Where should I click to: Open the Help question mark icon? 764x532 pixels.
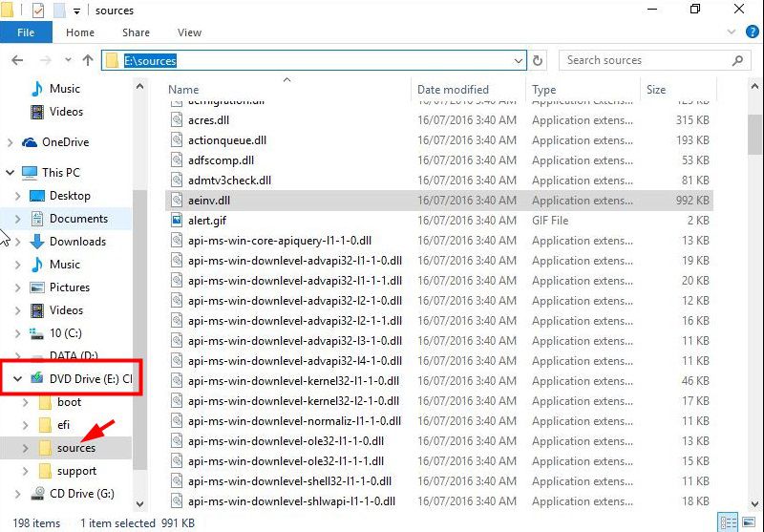pos(752,32)
